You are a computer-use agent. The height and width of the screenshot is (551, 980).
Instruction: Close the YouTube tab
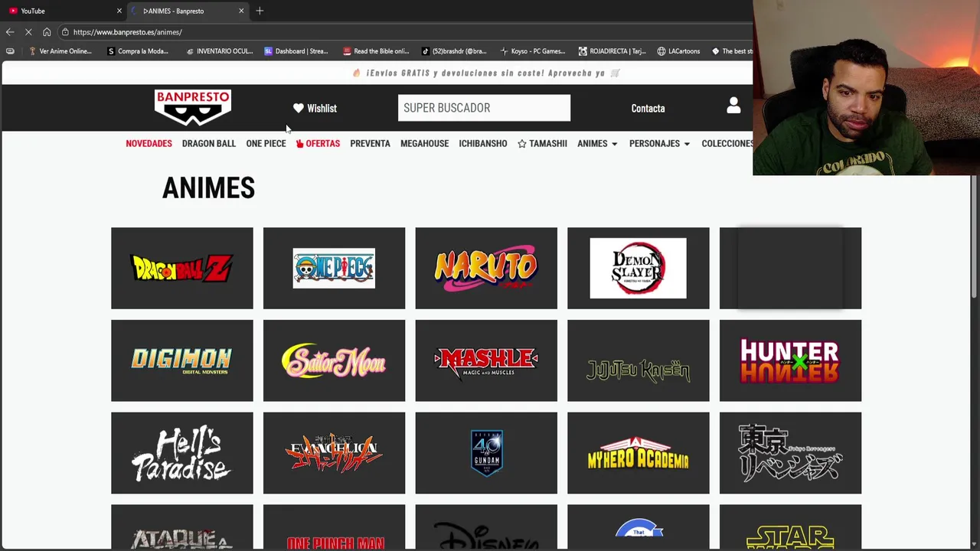click(x=119, y=11)
